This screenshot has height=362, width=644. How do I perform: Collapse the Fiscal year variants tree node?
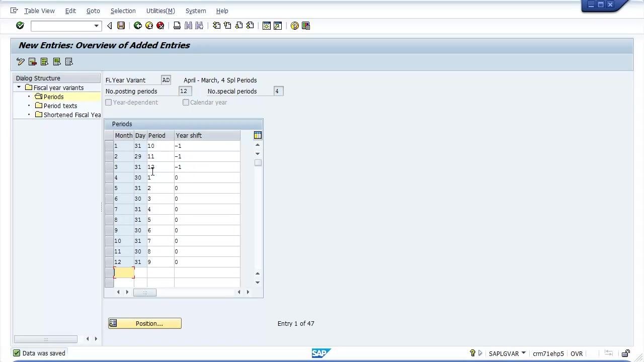click(19, 87)
